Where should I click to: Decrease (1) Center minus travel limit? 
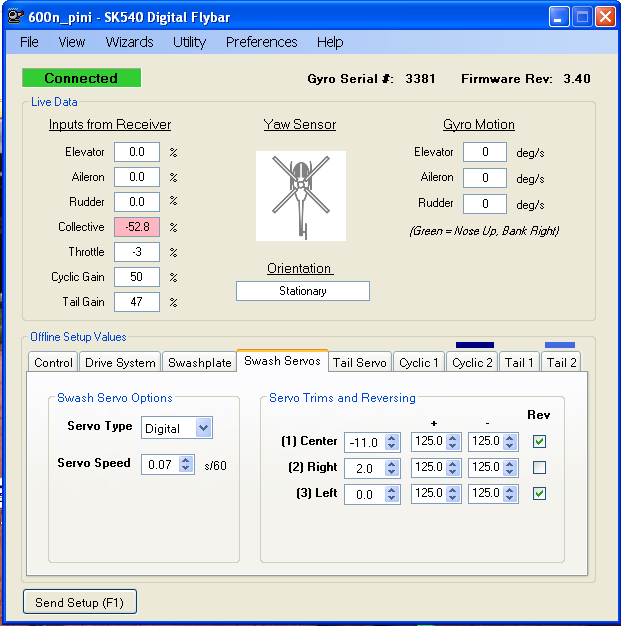(x=510, y=446)
